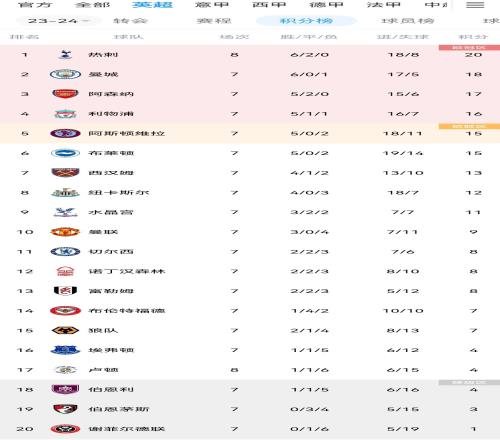Click the Wolves club crest
The image size is (500, 440).
coord(65,330)
